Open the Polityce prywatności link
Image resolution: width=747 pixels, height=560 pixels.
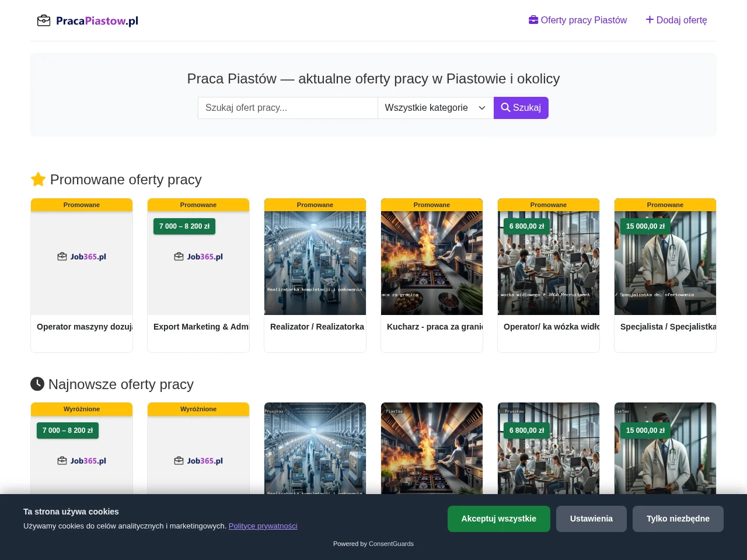pyautogui.click(x=263, y=526)
